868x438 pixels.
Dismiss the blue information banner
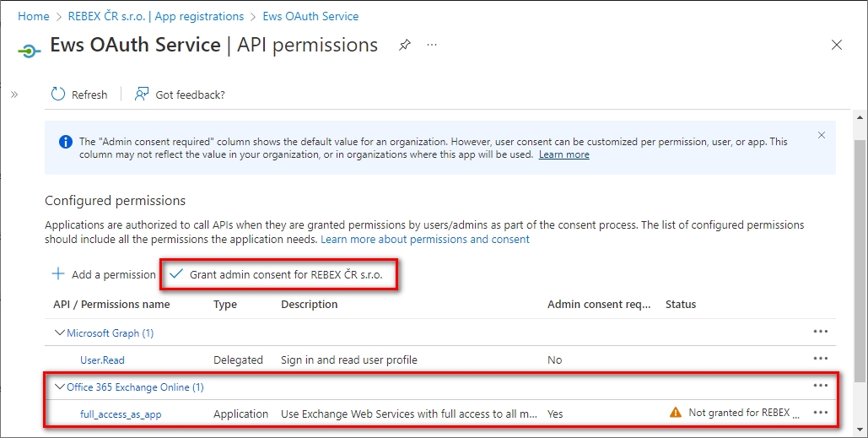822,135
